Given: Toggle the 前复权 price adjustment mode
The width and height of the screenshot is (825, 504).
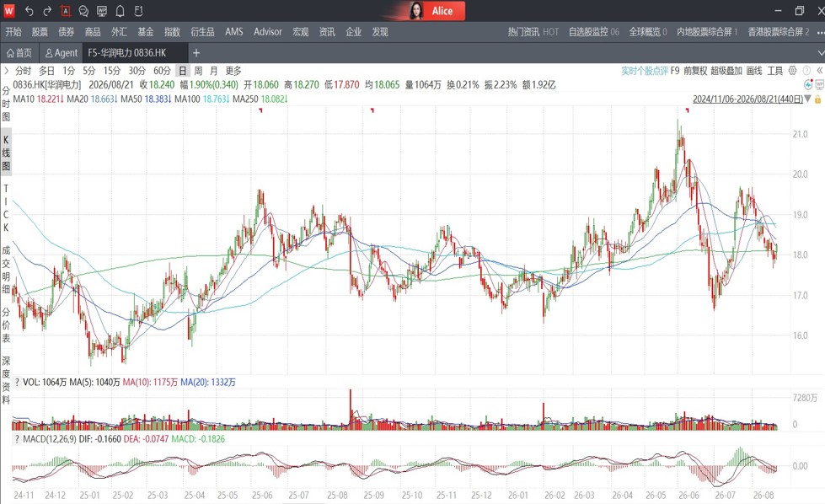Looking at the screenshot, I should pos(695,71).
